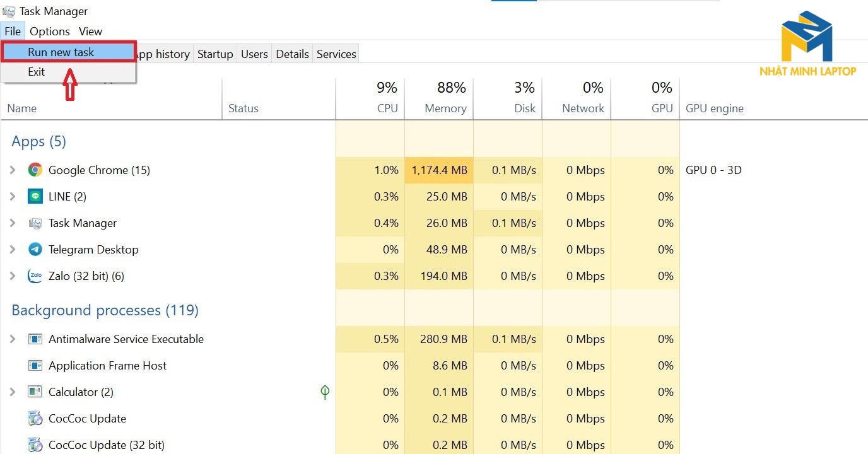Select the LINE (2) process name
Viewport: 868px width, 454px height.
coord(67,196)
